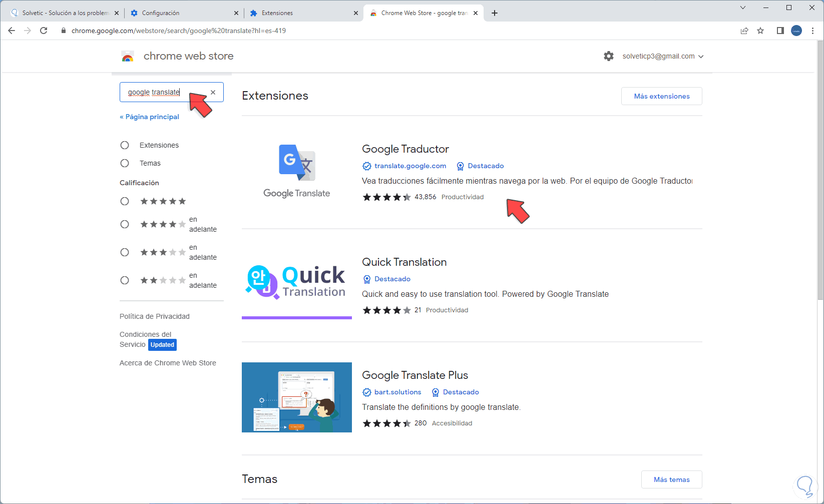
Task: Open the bart.solutions publisher link
Action: tap(397, 392)
